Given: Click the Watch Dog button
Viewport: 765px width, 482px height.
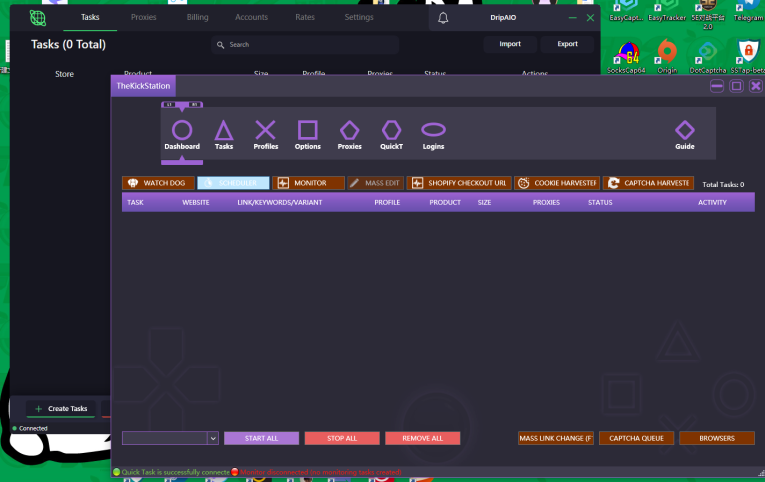Looking at the screenshot, I should point(158,183).
